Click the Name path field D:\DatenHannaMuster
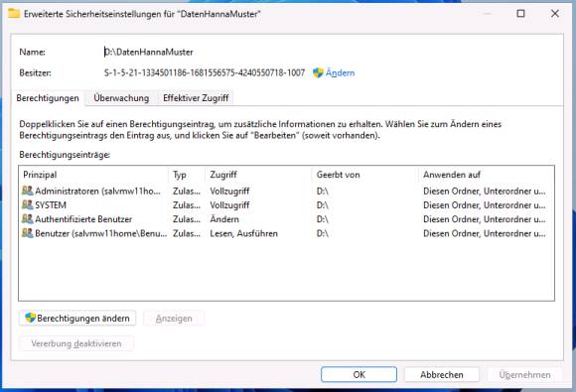This screenshot has height=392, width=576. click(149, 53)
